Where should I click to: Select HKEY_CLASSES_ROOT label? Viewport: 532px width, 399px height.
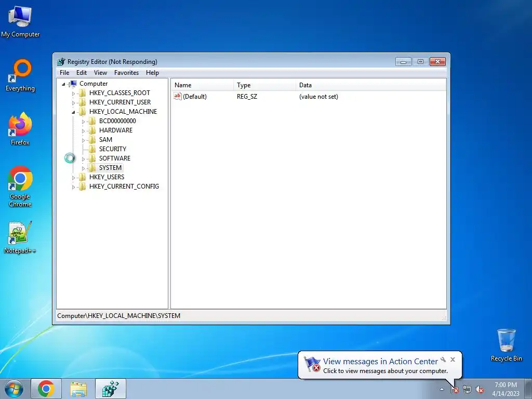[x=119, y=93]
